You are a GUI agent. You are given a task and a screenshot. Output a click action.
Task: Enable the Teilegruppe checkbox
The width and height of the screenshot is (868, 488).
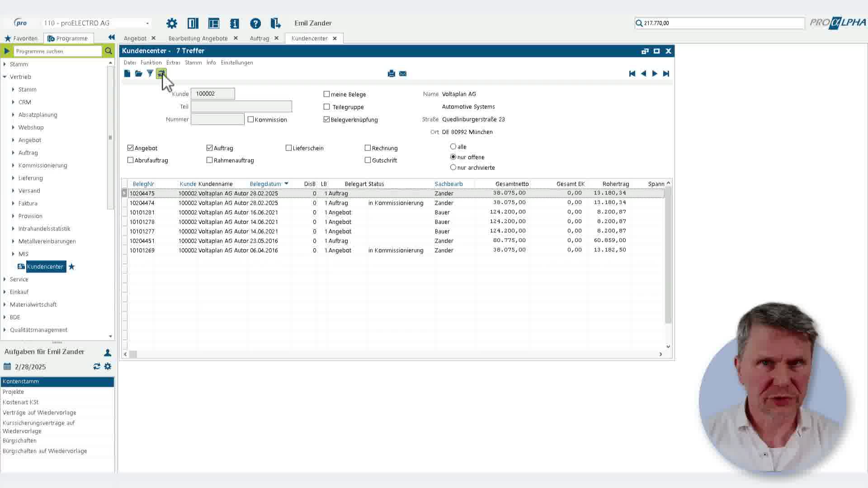(326, 107)
